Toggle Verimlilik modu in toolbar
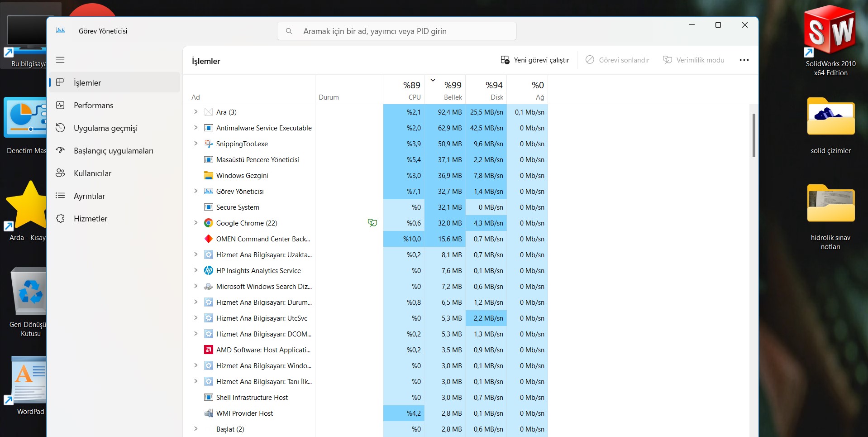868x437 pixels. click(x=693, y=60)
